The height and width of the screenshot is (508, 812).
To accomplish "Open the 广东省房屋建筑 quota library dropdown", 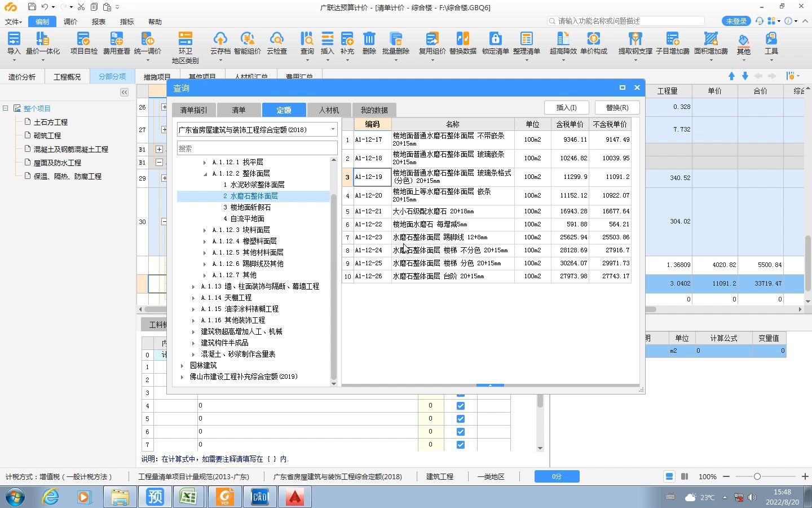I will [x=257, y=129].
